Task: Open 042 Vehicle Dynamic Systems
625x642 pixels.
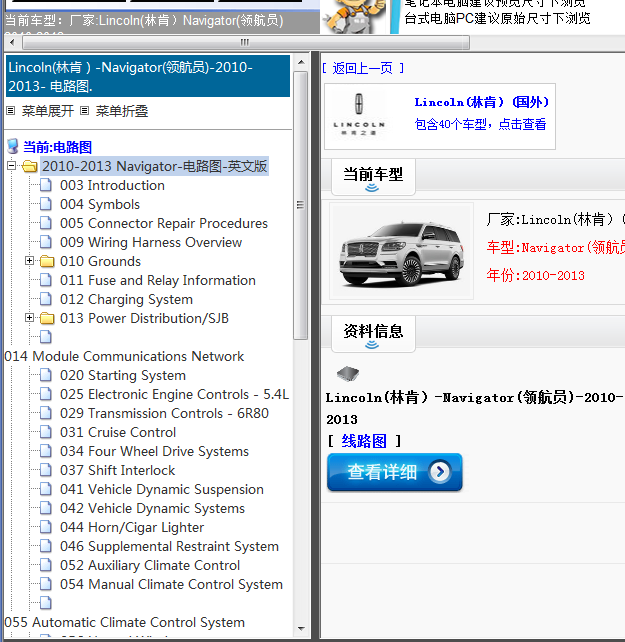Action: click(152, 508)
